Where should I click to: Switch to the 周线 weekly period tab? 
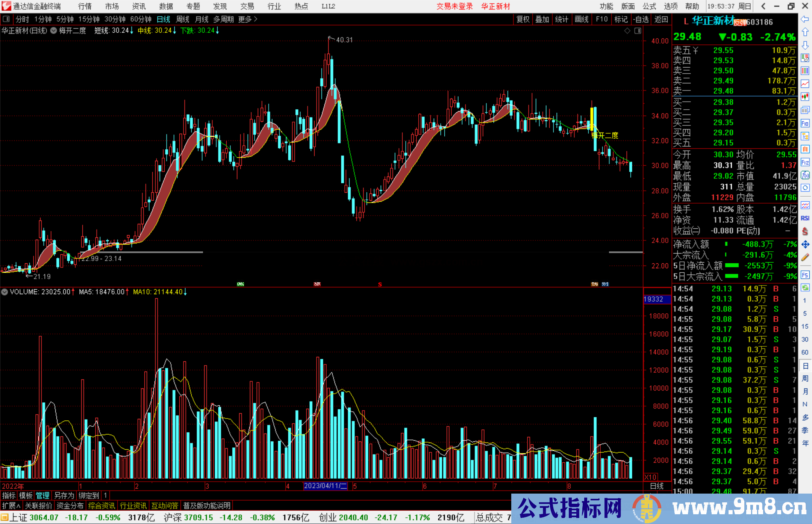(x=183, y=19)
